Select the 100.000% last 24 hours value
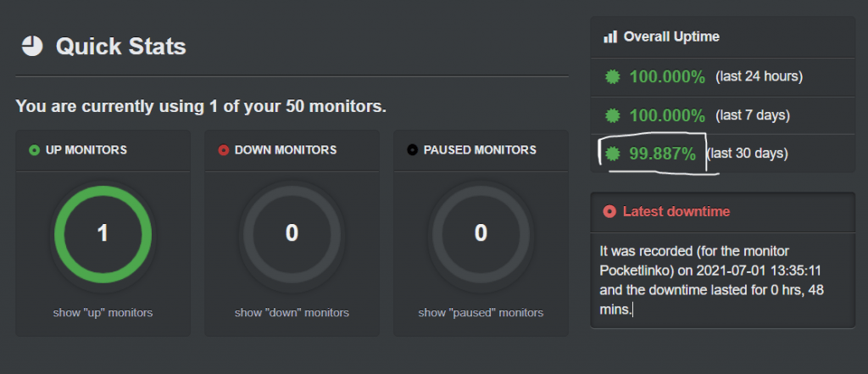This screenshot has width=868, height=374. [x=667, y=77]
